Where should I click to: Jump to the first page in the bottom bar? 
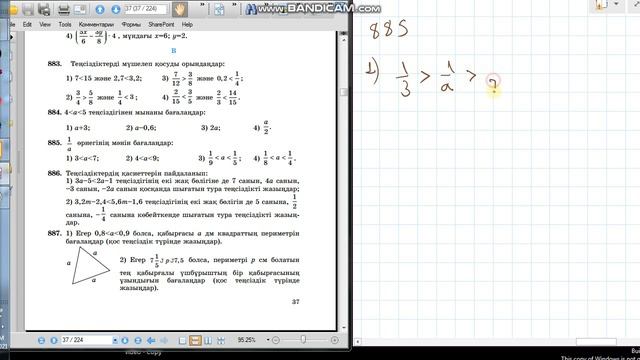[41, 340]
